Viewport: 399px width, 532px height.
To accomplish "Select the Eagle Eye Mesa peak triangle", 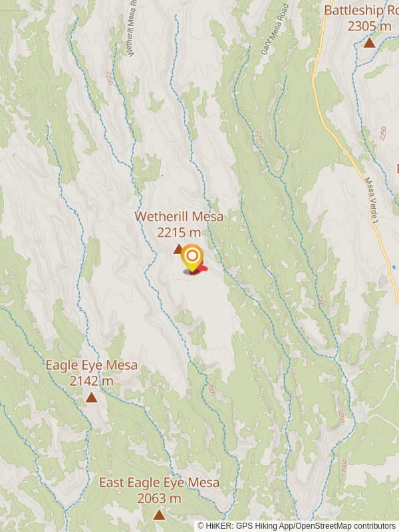I will 91,397.
